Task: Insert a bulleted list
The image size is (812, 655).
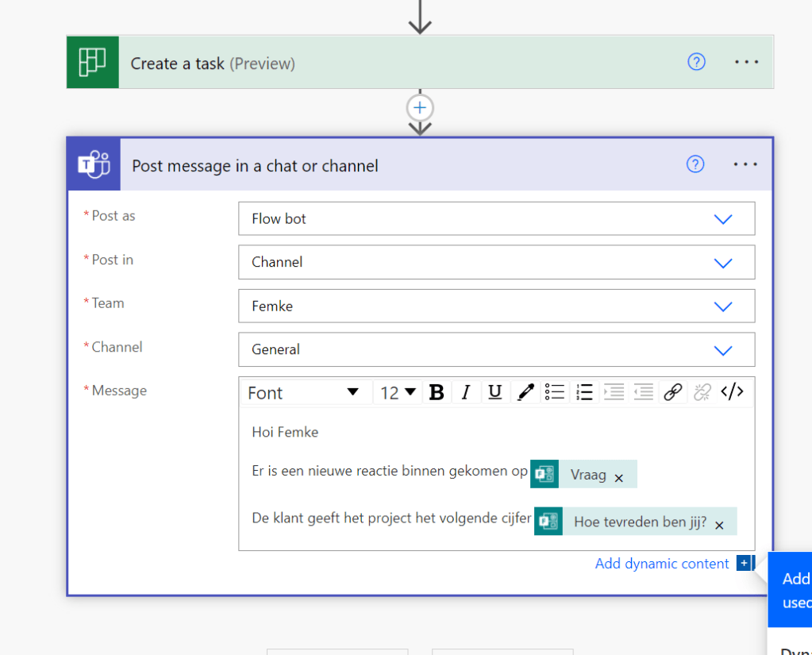Action: (554, 392)
